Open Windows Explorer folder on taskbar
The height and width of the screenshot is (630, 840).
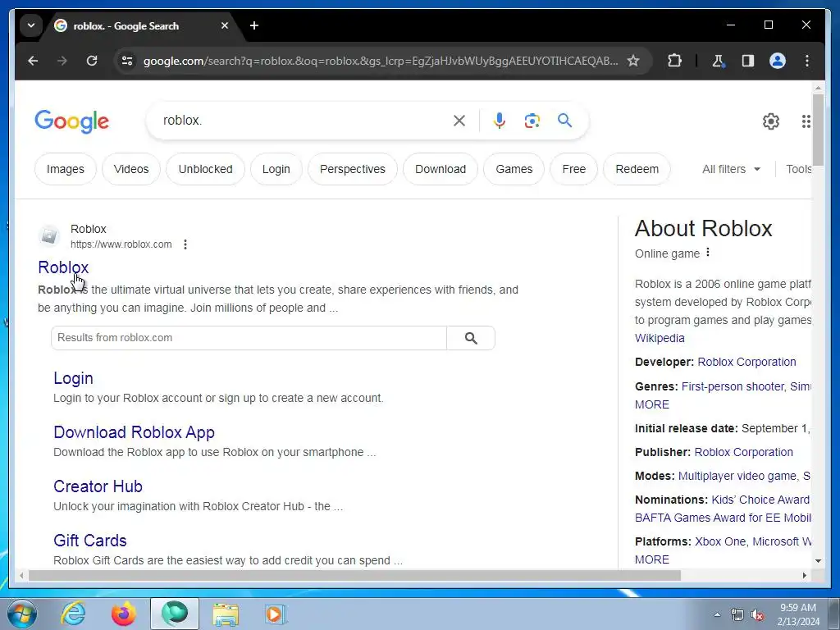click(226, 614)
